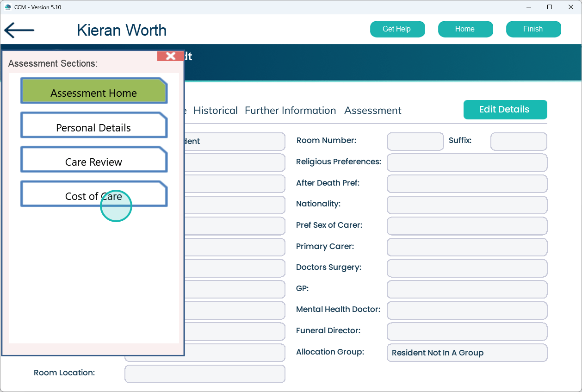
Task: Maximize the CCM window
Action: (550, 7)
